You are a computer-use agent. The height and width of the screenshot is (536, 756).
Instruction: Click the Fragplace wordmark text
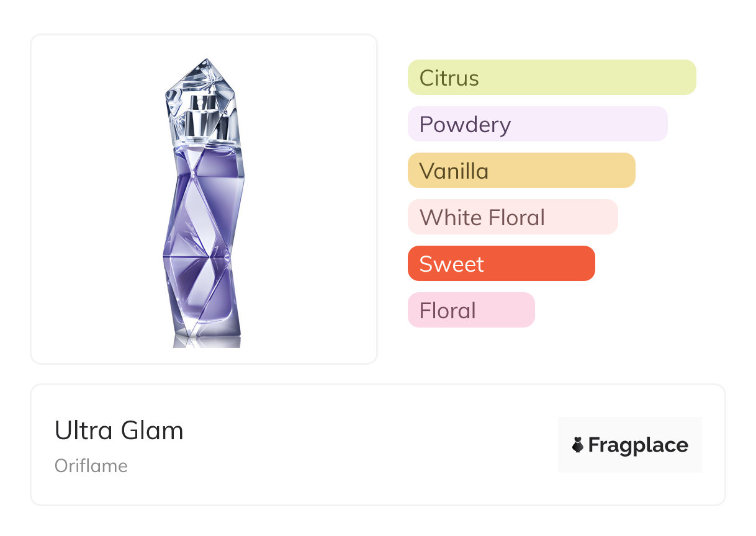coord(638,445)
